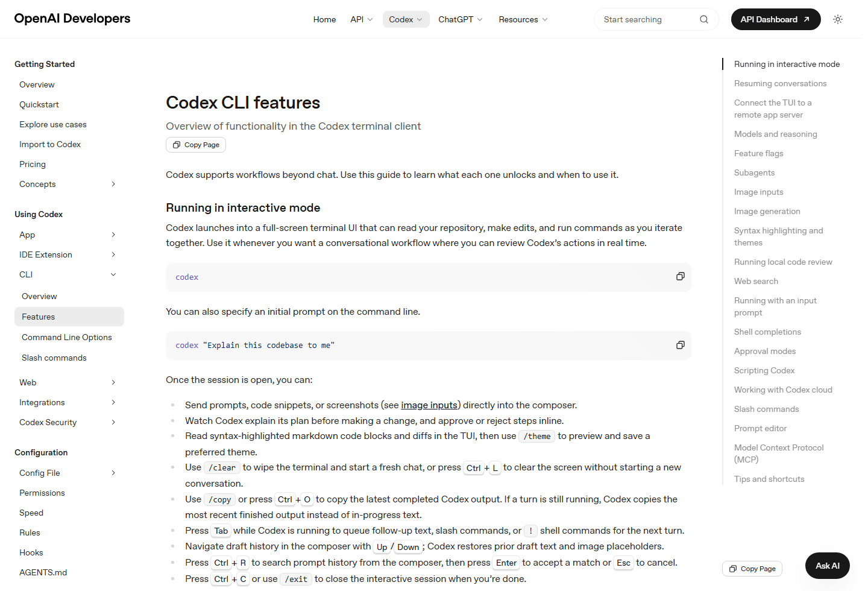Jump to Resuming conversations
The image size is (868, 591).
[x=780, y=83]
